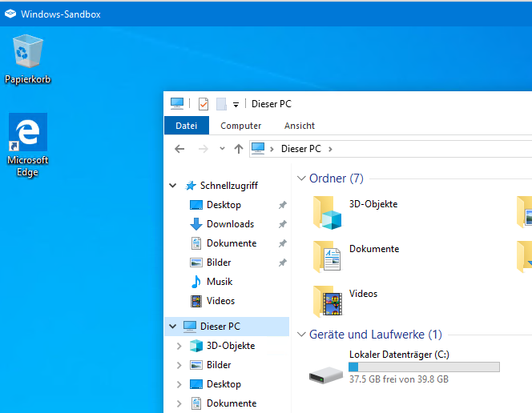Click the pin icon next to Desktop

[x=282, y=205]
